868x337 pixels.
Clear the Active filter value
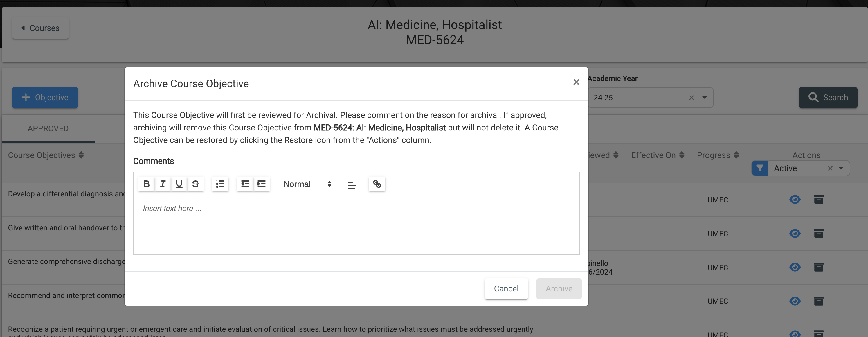click(830, 168)
